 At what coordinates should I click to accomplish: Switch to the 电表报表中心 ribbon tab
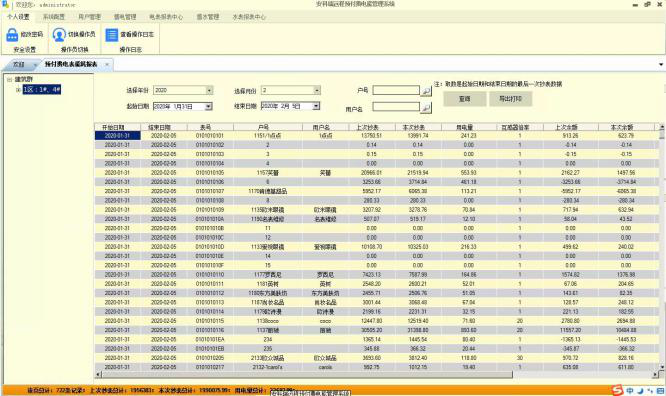tap(166, 17)
